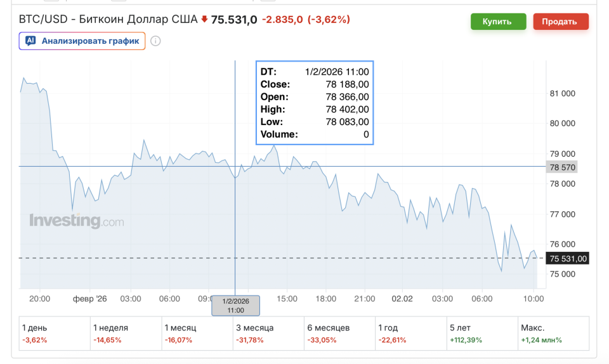This screenshot has height=364, width=609.
Task: Switch to the 3 месяца period
Action: coord(268,334)
